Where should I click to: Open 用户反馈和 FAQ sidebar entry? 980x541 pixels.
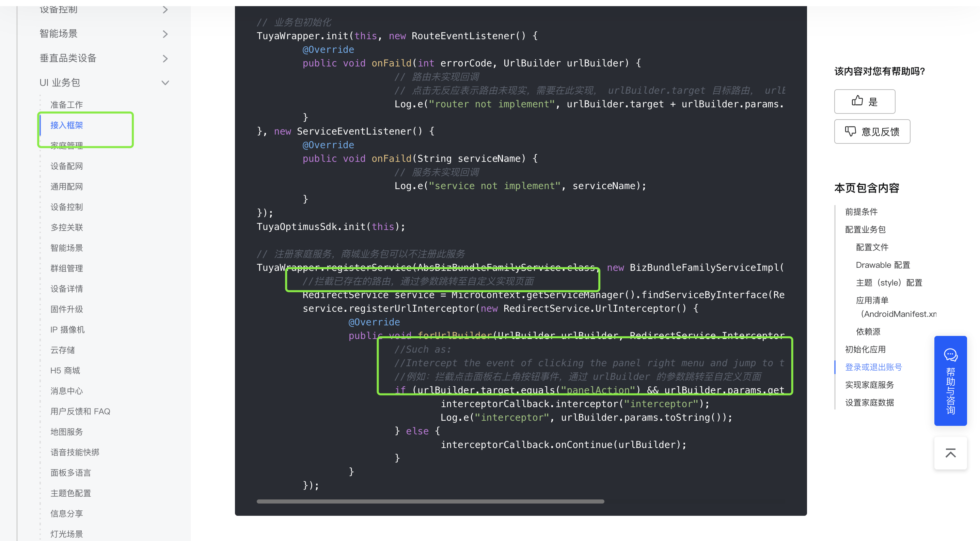point(80,411)
